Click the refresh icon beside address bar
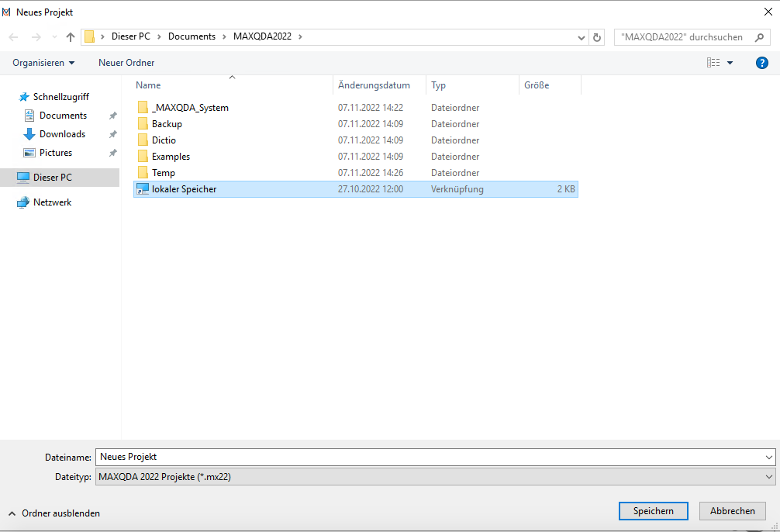The width and height of the screenshot is (780, 532). (x=596, y=37)
